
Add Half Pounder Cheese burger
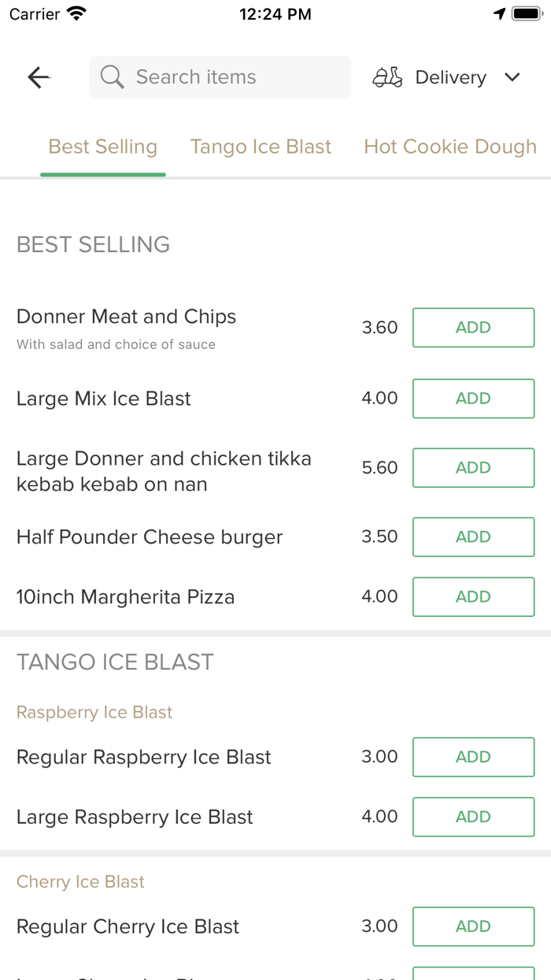point(473,537)
